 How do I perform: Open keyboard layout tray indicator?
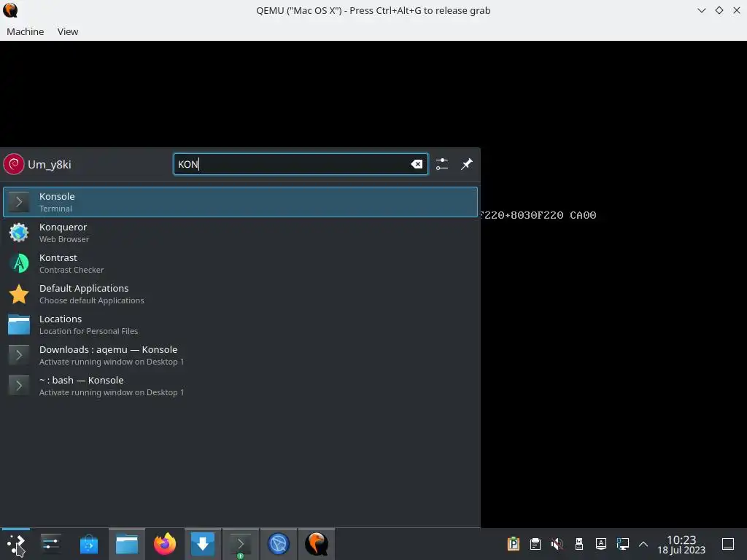coord(601,544)
